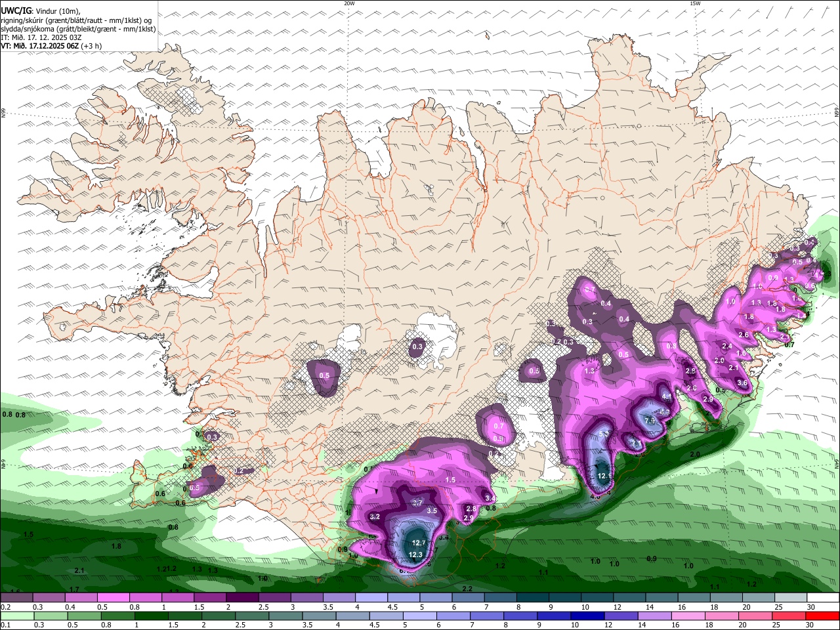Click the '2.6' precipitation value in the east
The height and width of the screenshot is (630, 840).
click(744, 335)
